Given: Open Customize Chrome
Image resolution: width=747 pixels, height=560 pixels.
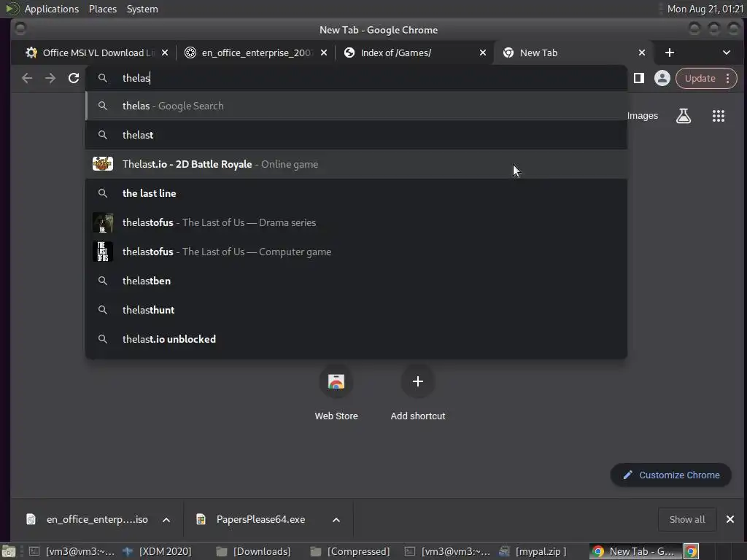Looking at the screenshot, I should coord(670,475).
